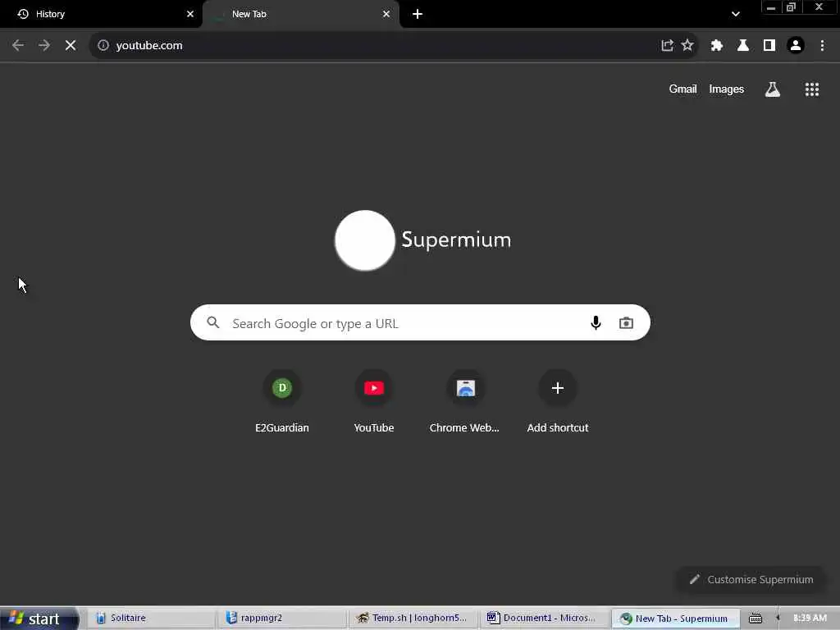Switch to rappmgr2 in taskbar
The width and height of the screenshot is (840, 630).
282,619
